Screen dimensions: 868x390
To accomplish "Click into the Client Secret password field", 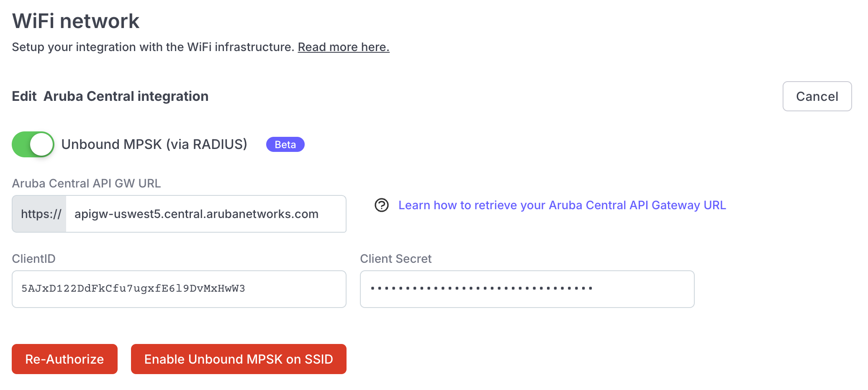I will coord(527,289).
